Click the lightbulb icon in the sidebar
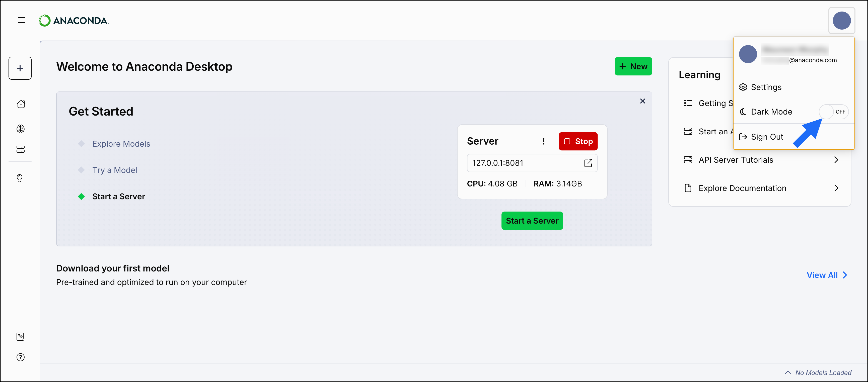 [20, 178]
